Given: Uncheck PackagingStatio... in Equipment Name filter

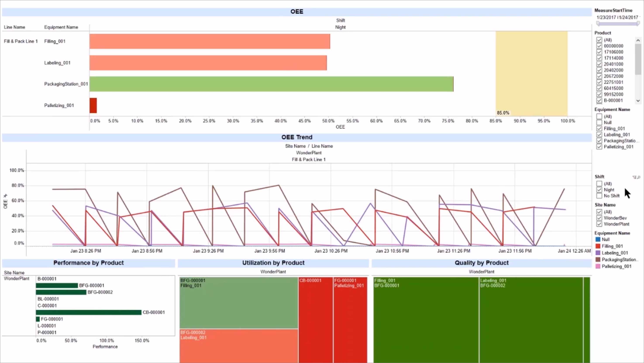Looking at the screenshot, I should [599, 141].
